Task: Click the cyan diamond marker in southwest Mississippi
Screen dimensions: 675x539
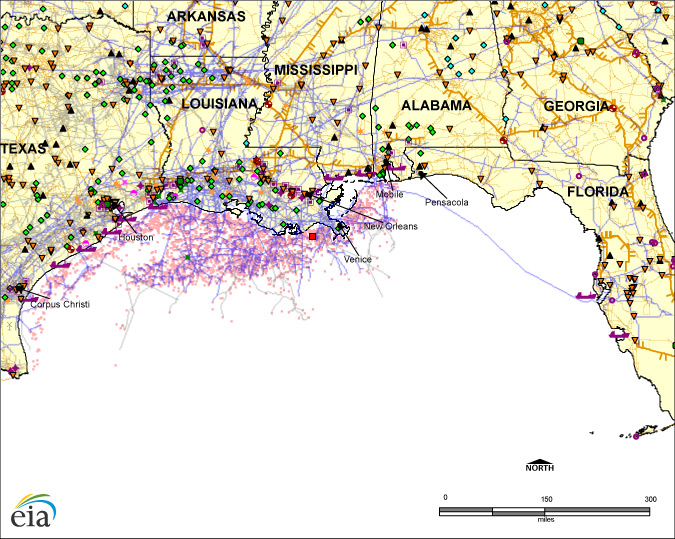Action: 246,143
